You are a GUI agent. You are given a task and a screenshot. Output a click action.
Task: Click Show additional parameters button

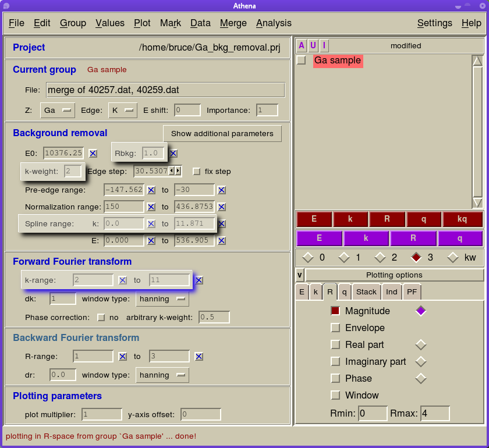(222, 134)
